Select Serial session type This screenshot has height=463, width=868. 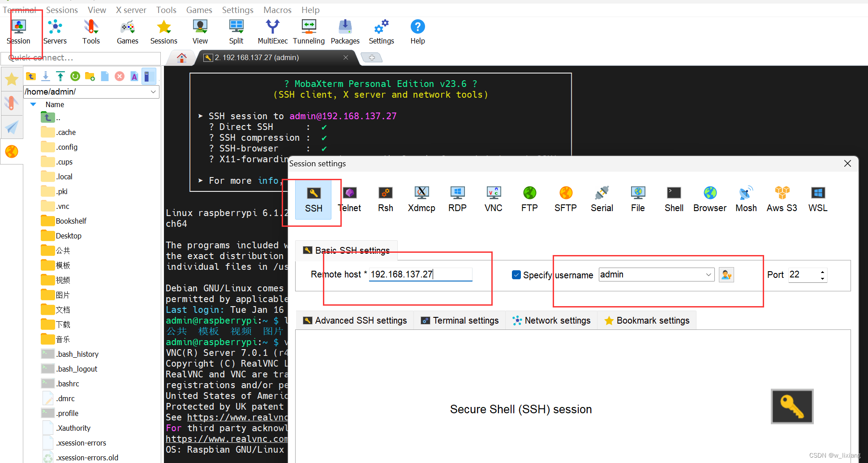[x=602, y=199]
